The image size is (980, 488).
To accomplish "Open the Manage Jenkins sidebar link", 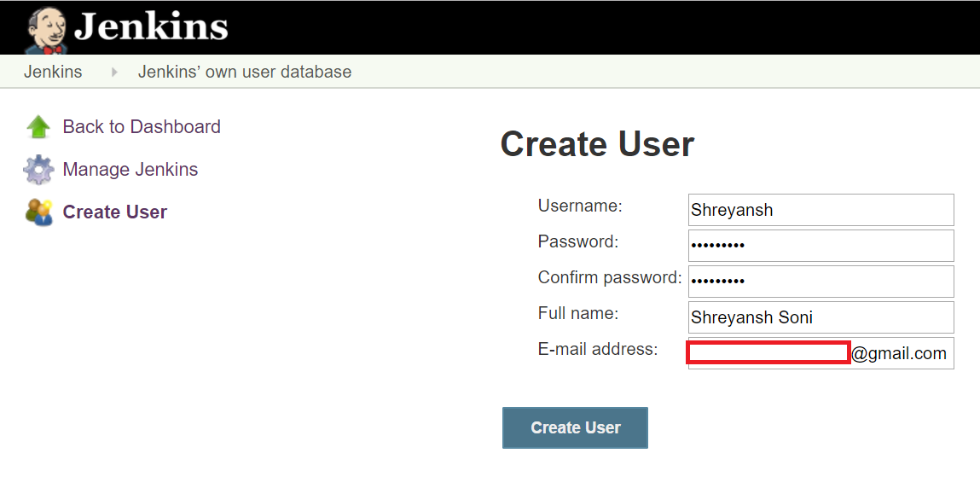I will 130,169.
